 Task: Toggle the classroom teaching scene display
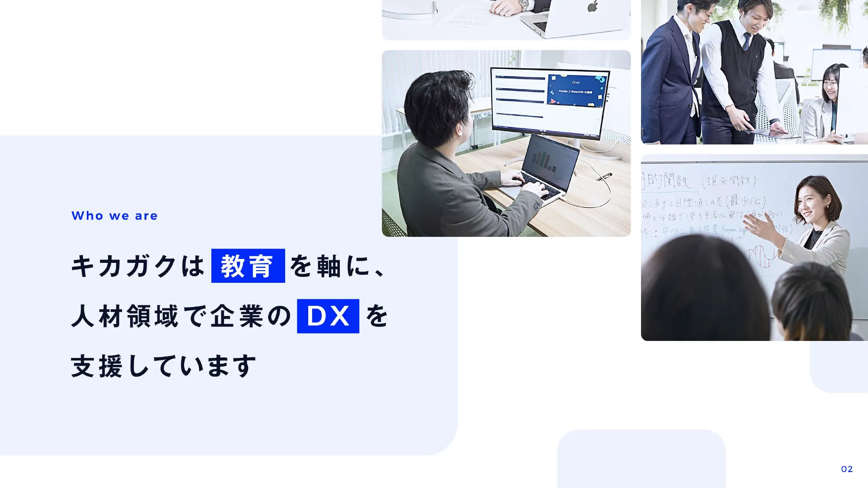click(x=754, y=249)
